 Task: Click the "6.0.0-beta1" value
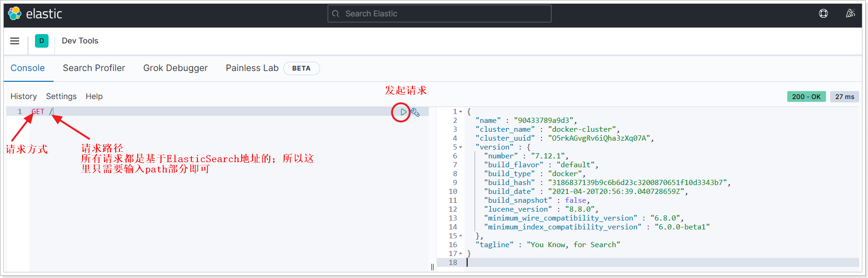682,227
